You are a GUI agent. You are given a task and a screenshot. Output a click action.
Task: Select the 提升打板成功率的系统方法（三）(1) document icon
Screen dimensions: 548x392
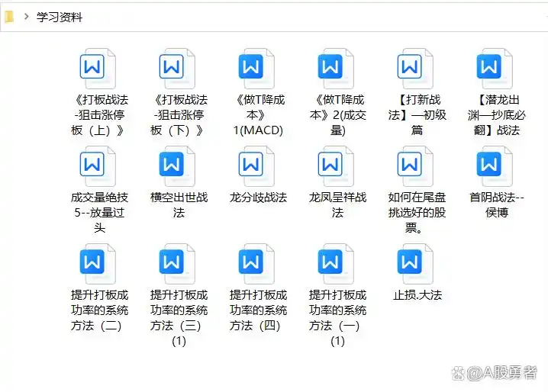pyautogui.click(x=177, y=264)
